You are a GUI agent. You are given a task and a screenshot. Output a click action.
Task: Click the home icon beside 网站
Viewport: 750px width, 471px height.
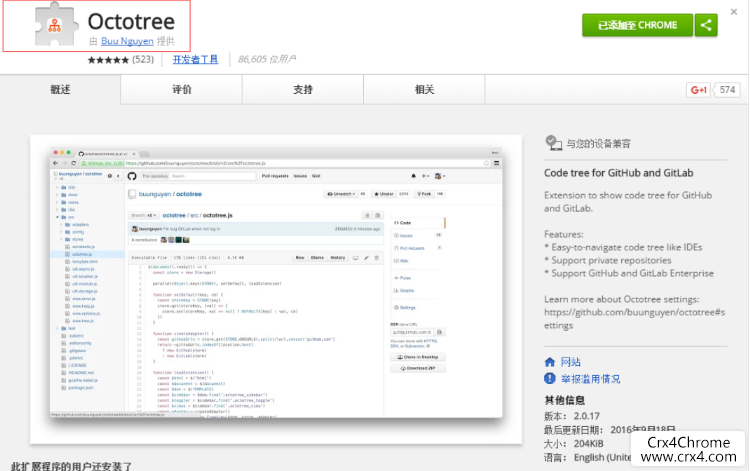pyautogui.click(x=550, y=362)
